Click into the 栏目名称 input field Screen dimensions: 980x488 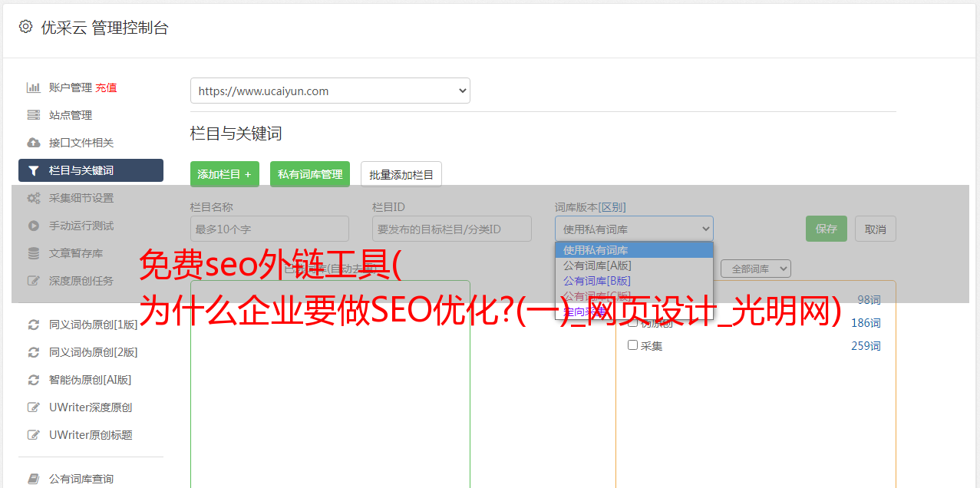coord(269,229)
